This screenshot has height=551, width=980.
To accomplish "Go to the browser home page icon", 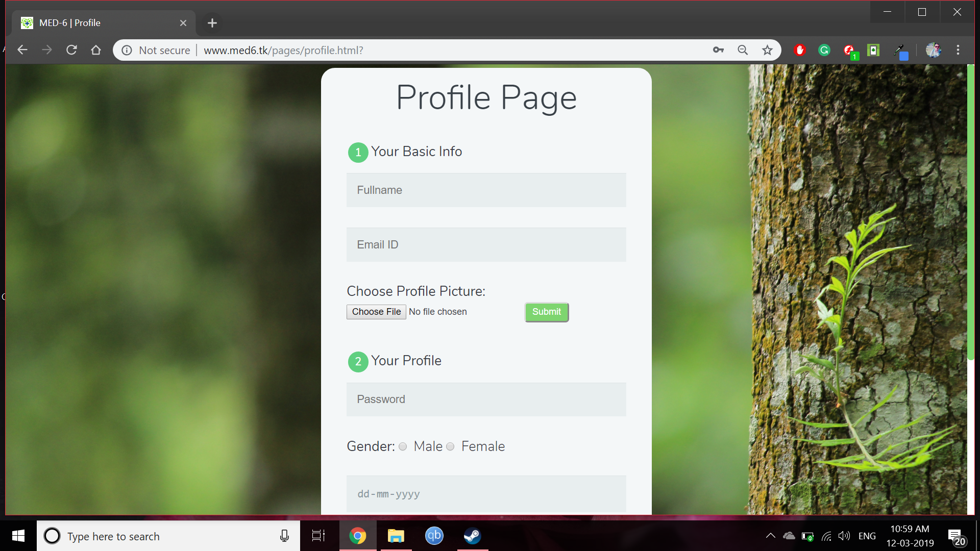I will pyautogui.click(x=96, y=50).
